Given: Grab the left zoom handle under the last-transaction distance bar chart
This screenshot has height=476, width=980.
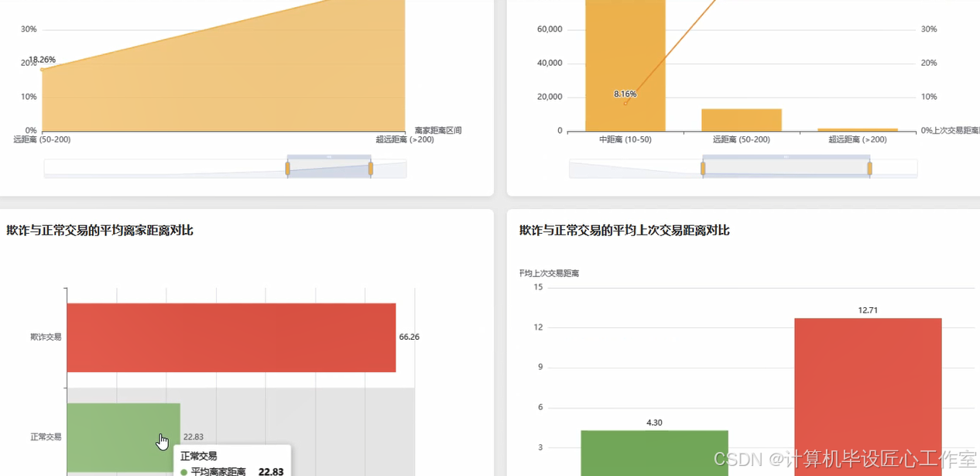Looking at the screenshot, I should (703, 168).
